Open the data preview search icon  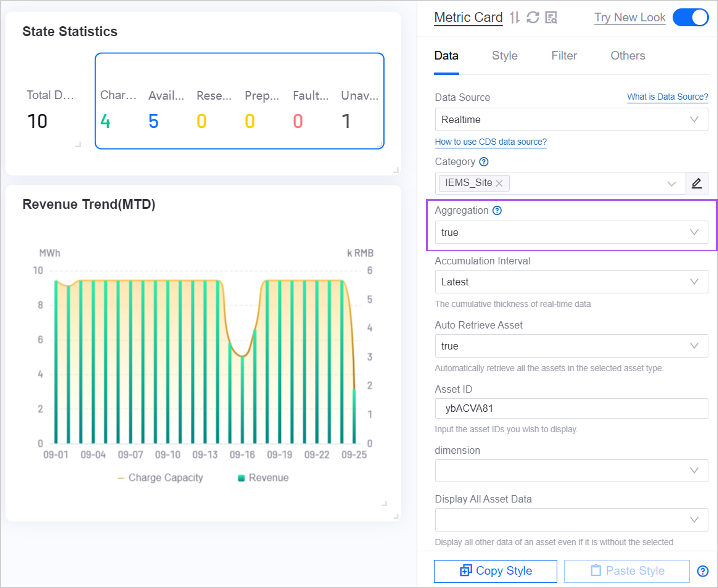[x=551, y=17]
